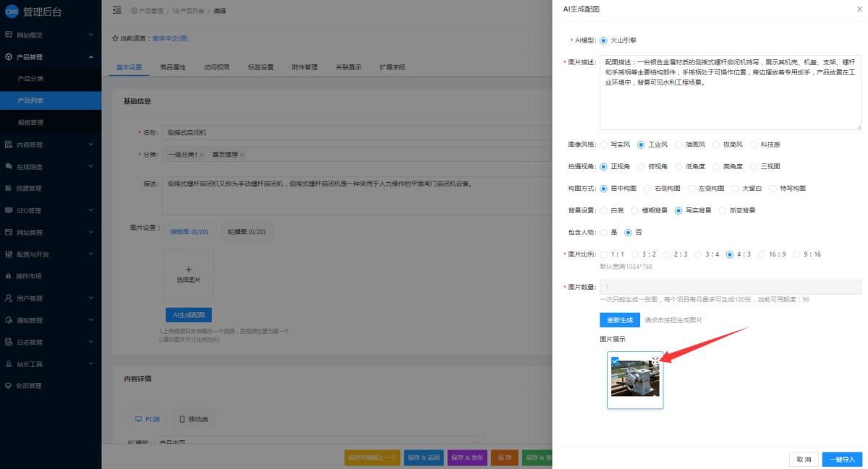
Task: Switch to the 商品属性 tab
Action: [x=172, y=67]
